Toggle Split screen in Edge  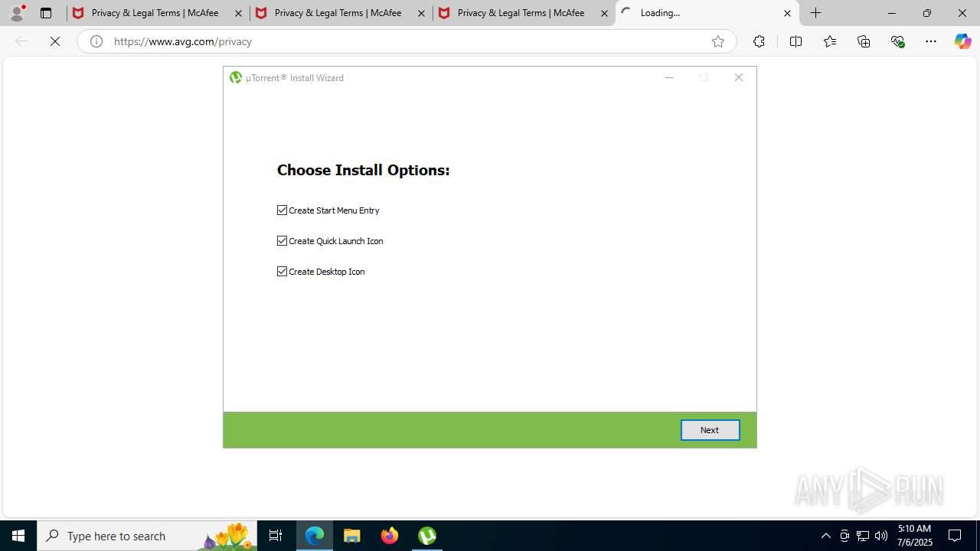click(795, 41)
